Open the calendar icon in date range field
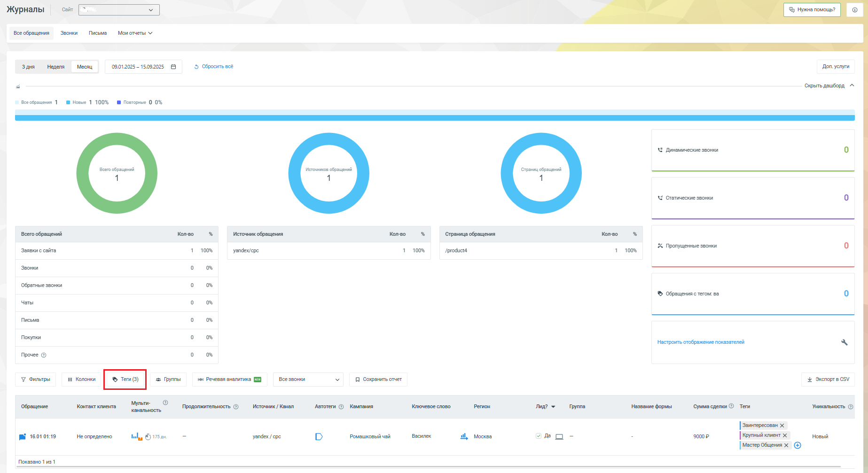Image resolution: width=868 pixels, height=473 pixels. click(173, 67)
